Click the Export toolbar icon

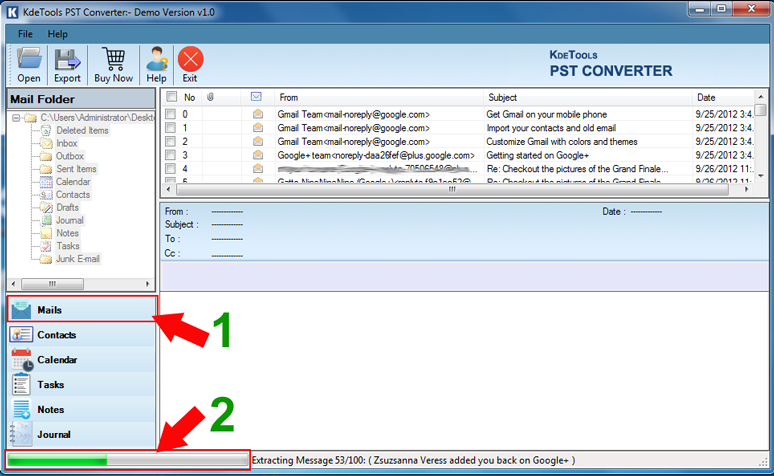[x=67, y=62]
